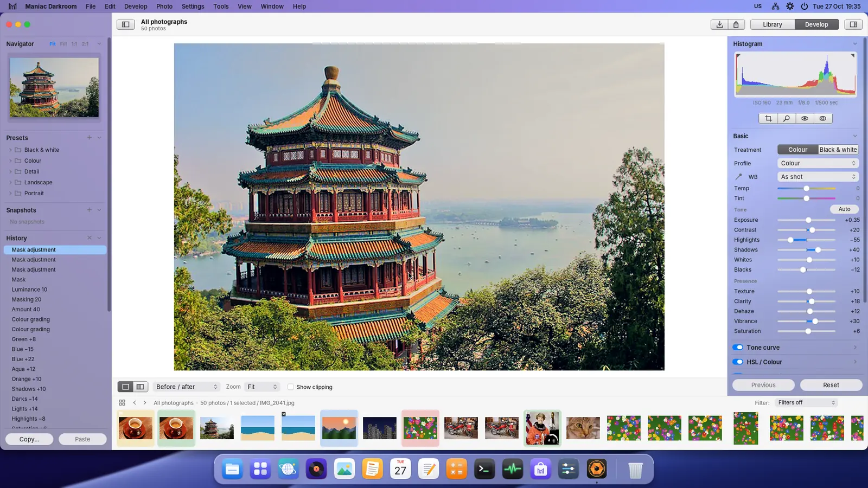Enable the Show clipping checkbox
The width and height of the screenshot is (868, 488).
tap(291, 387)
